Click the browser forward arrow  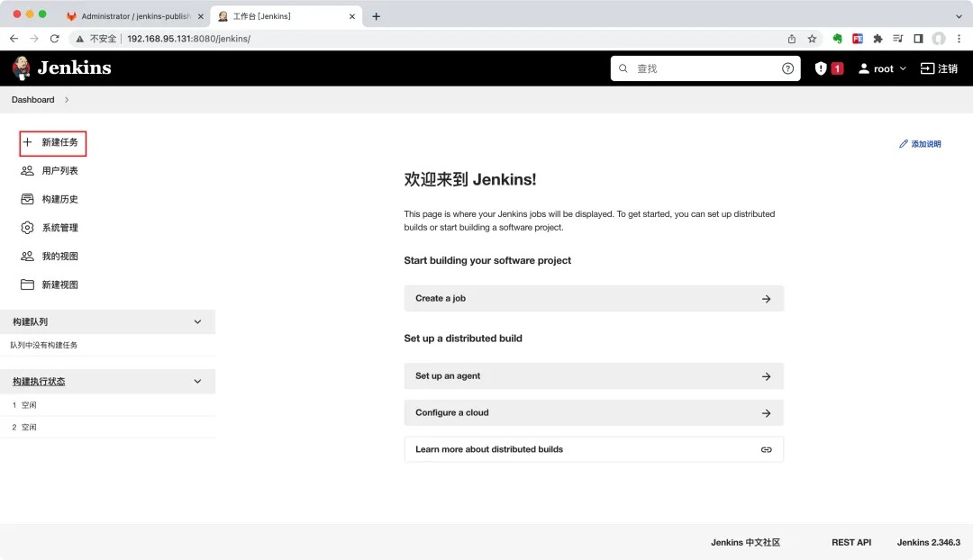34,39
